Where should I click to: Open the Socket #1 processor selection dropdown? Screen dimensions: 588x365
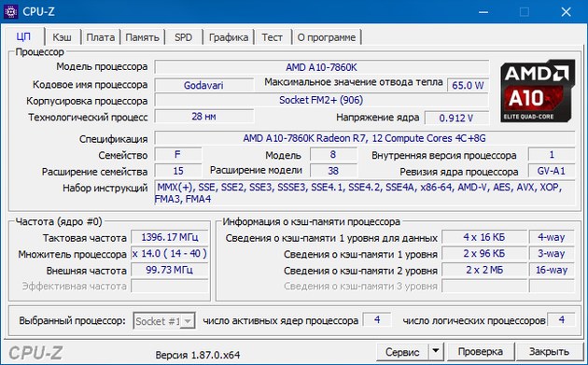point(164,321)
